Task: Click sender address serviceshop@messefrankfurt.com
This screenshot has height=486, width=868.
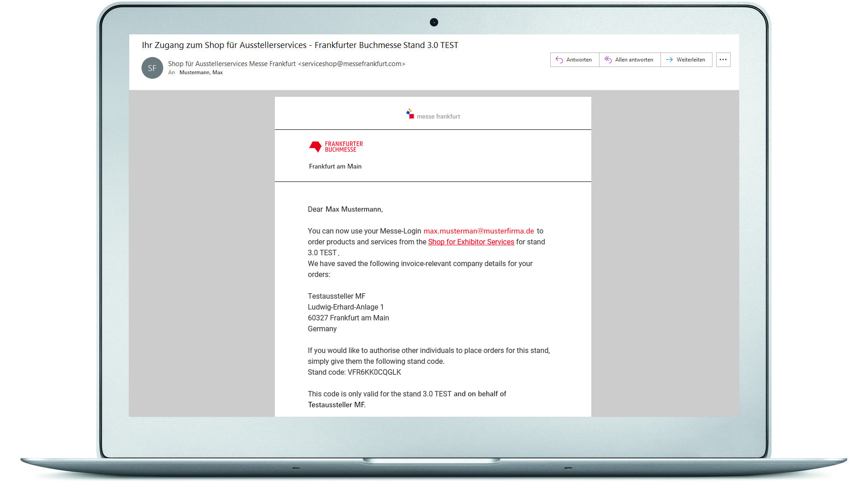Action: (352, 64)
